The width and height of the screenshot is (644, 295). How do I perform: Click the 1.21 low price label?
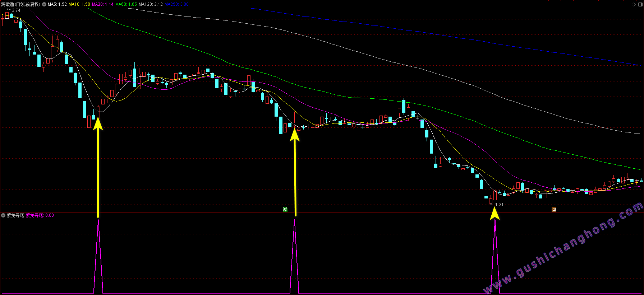point(499,205)
